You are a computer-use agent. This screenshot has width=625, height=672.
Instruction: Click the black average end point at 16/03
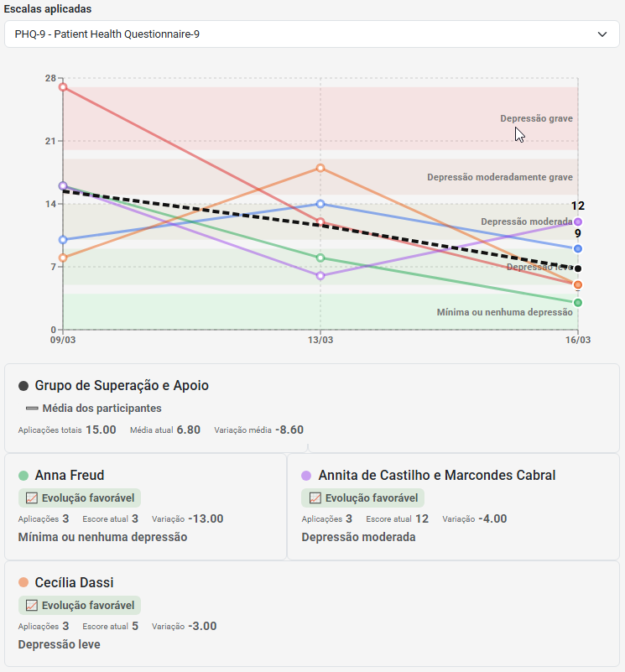(x=578, y=268)
